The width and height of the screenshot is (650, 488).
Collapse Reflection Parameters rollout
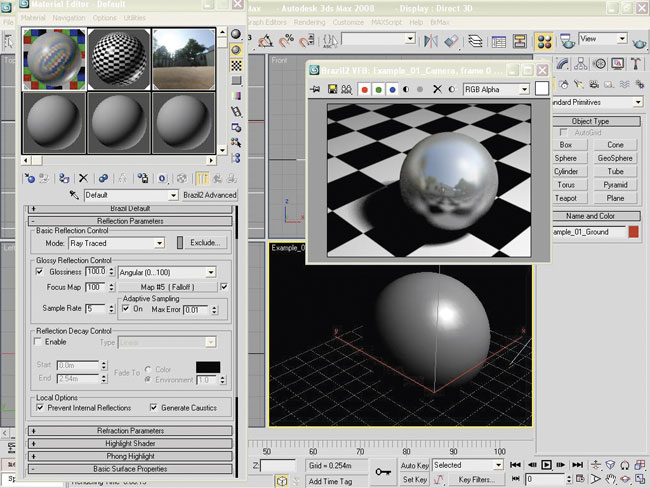tap(130, 221)
